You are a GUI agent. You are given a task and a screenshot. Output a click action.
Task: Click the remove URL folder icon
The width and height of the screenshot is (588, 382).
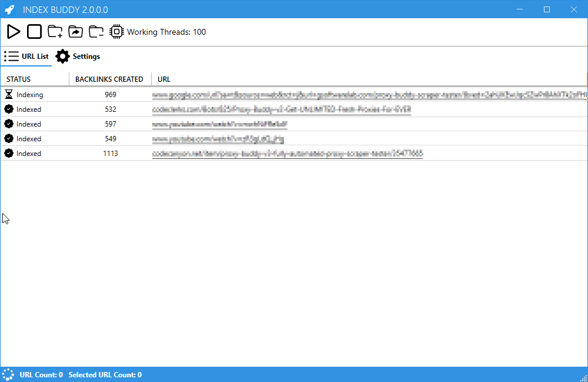(96, 32)
